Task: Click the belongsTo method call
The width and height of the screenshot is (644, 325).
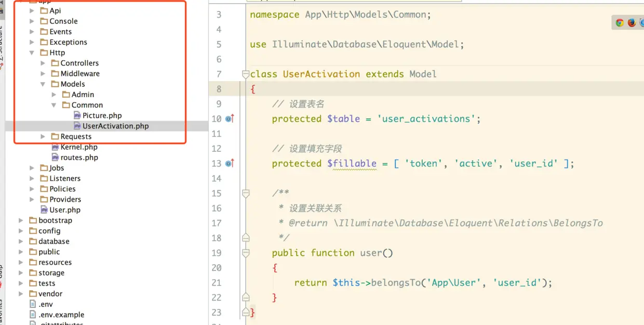Action: [396, 282]
